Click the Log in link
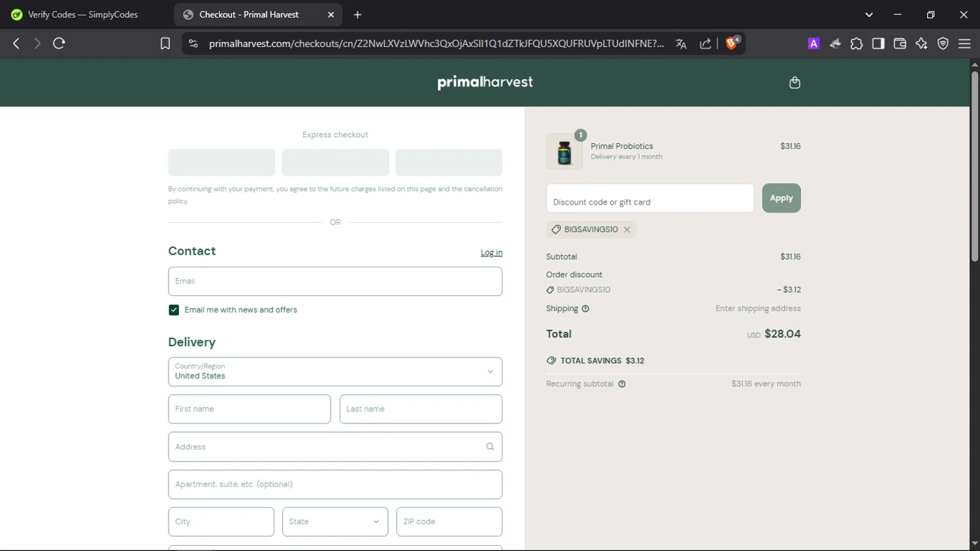 (x=491, y=252)
